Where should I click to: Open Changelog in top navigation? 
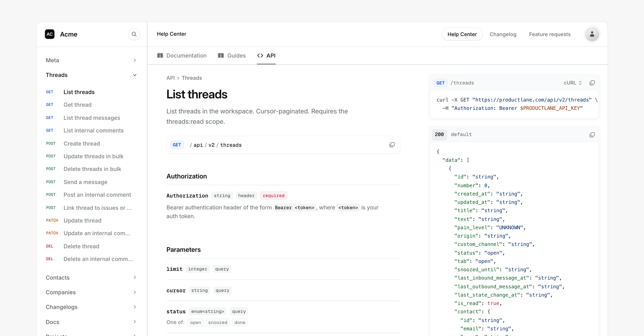click(503, 34)
